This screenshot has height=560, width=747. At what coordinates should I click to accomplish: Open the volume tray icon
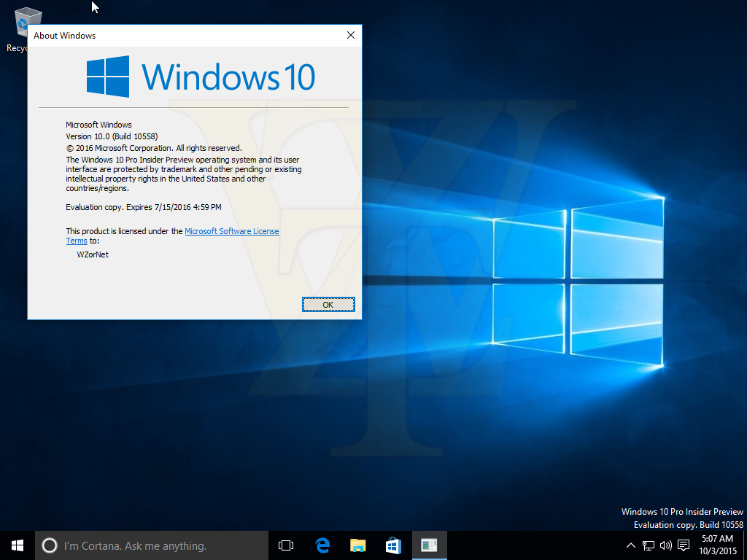[666, 545]
